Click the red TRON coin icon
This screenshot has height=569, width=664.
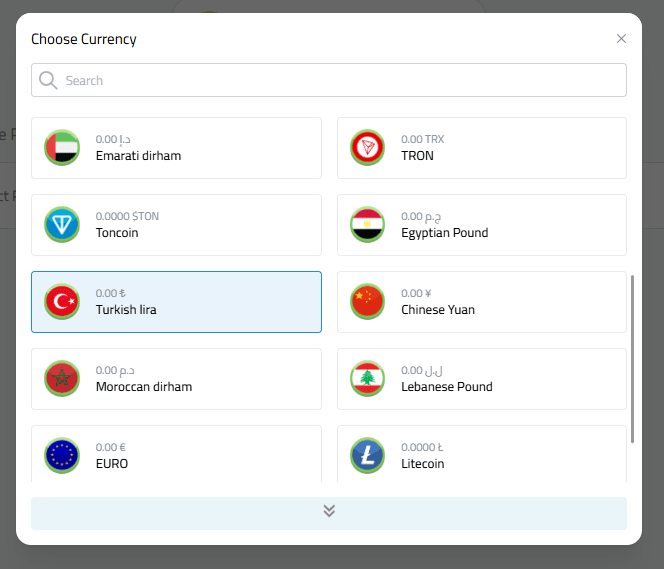click(367, 147)
